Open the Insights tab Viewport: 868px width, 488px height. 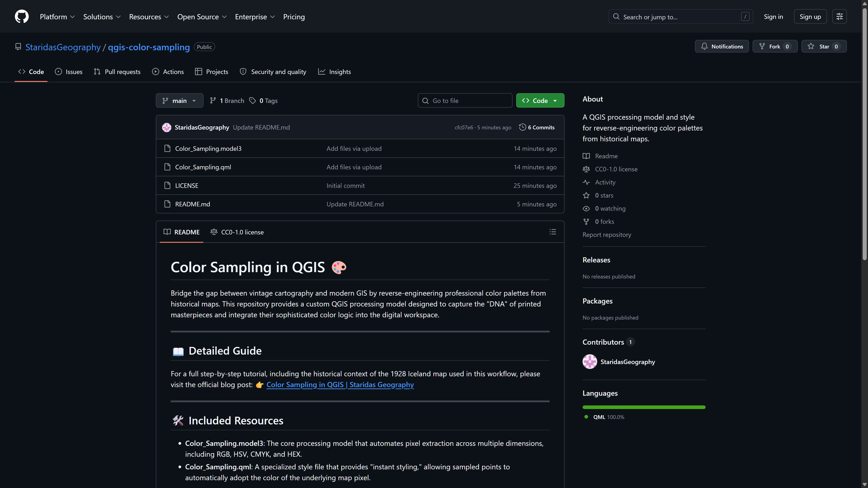334,72
